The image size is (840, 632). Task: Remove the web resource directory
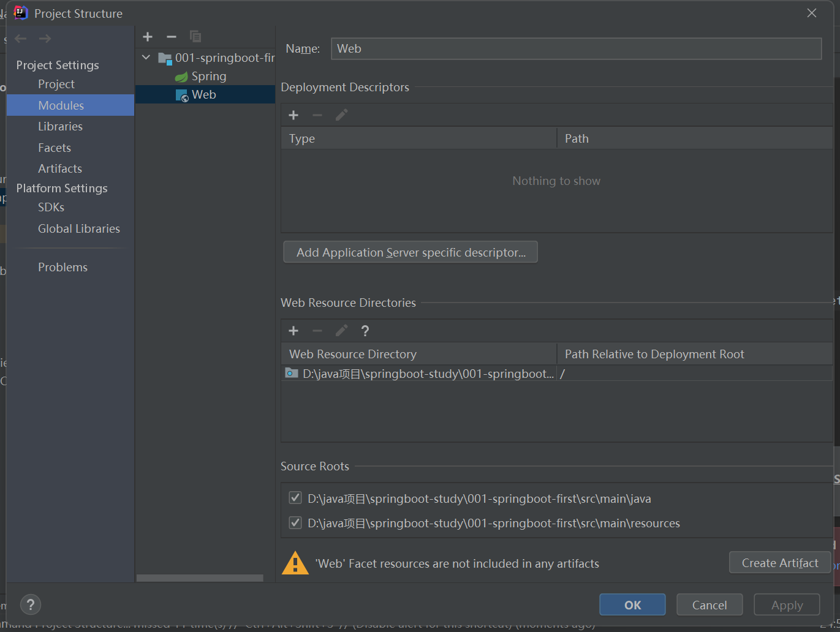click(x=317, y=331)
